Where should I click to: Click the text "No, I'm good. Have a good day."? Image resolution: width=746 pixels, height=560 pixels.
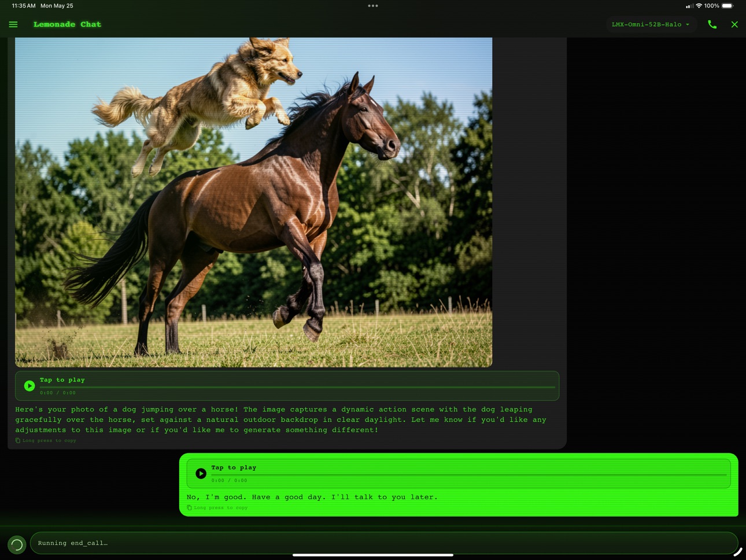pyautogui.click(x=256, y=497)
